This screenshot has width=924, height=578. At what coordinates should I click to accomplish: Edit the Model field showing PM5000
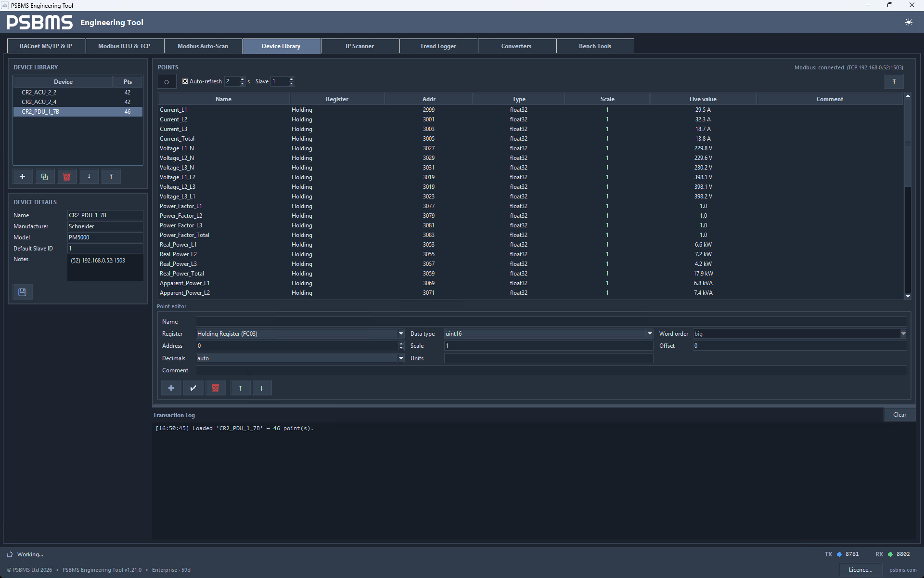tap(105, 237)
